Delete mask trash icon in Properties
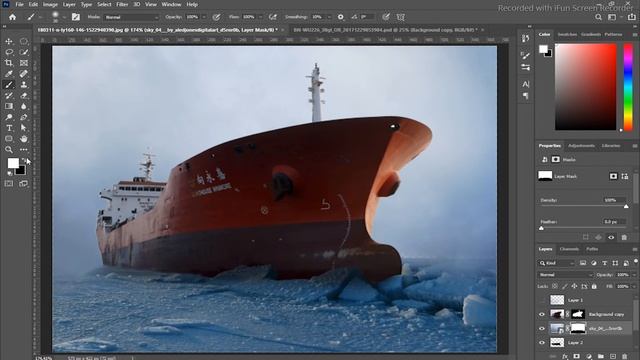 click(x=624, y=237)
